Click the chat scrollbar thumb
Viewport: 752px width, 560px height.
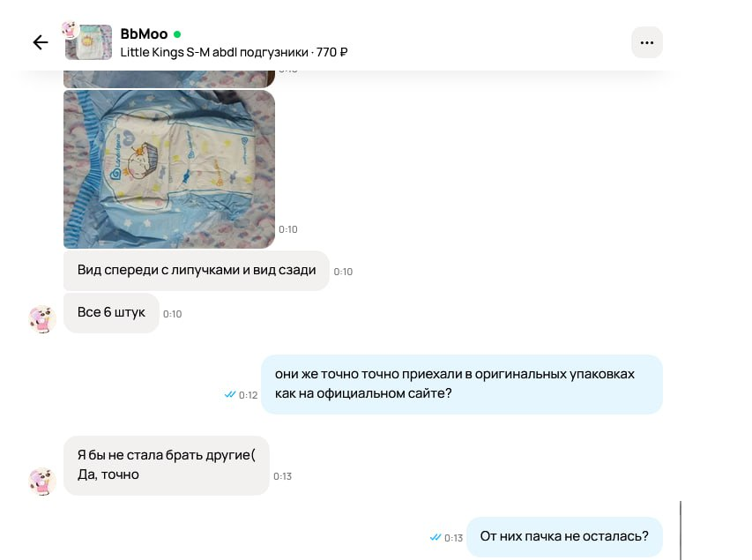pos(681,530)
